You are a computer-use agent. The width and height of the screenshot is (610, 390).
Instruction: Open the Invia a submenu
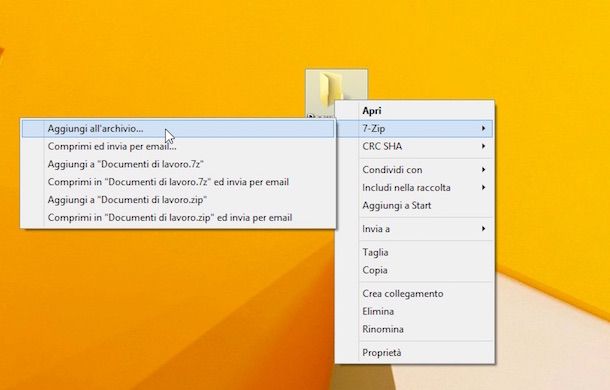pyautogui.click(x=415, y=229)
